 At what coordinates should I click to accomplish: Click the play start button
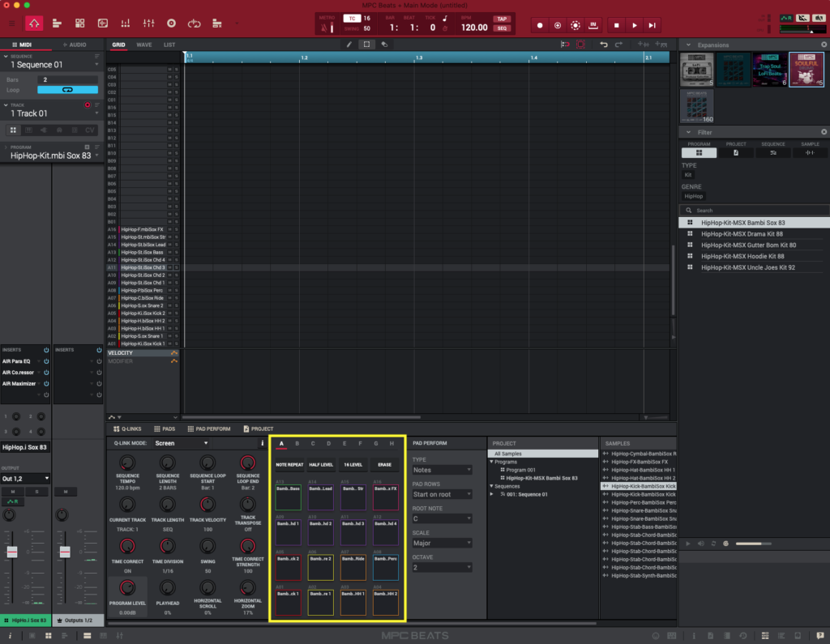click(x=652, y=25)
